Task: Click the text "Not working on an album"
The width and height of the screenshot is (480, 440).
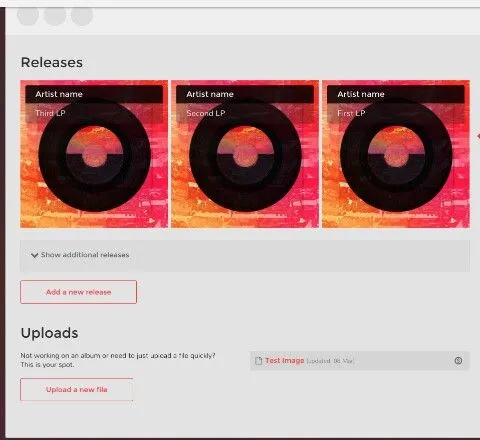Action: point(61,356)
